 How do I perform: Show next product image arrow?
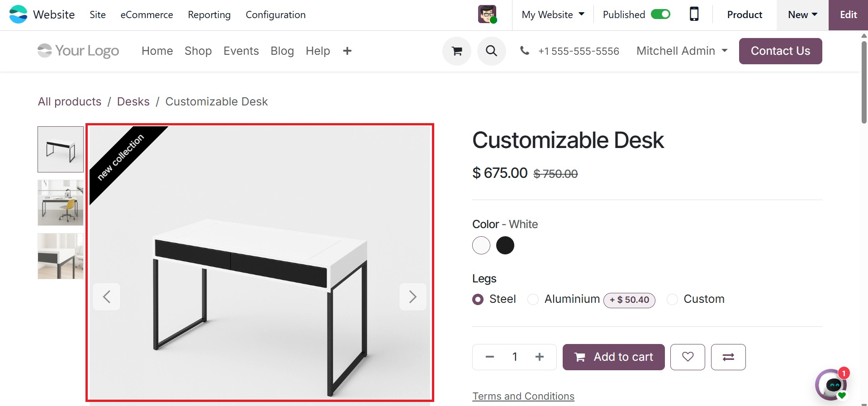pyautogui.click(x=413, y=297)
